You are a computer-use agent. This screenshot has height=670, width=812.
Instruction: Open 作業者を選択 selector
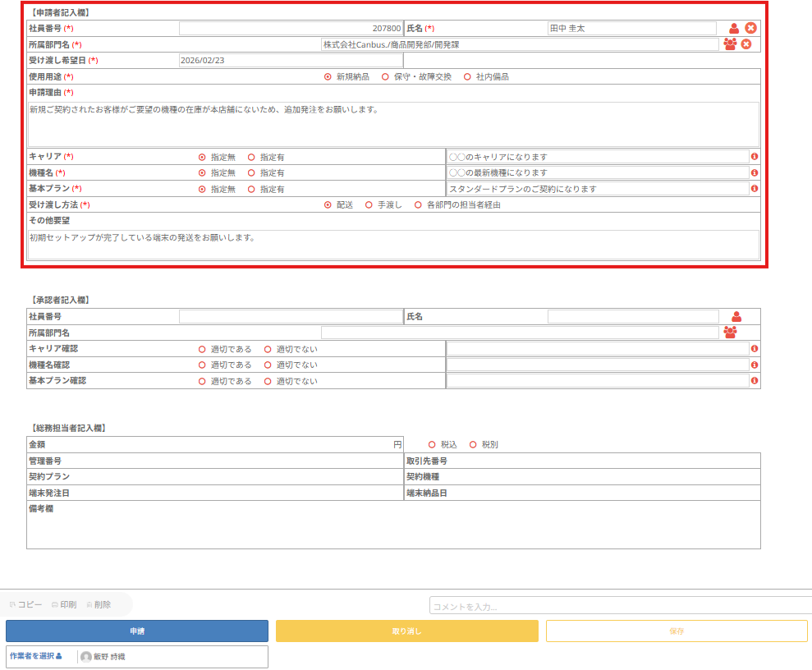35,656
